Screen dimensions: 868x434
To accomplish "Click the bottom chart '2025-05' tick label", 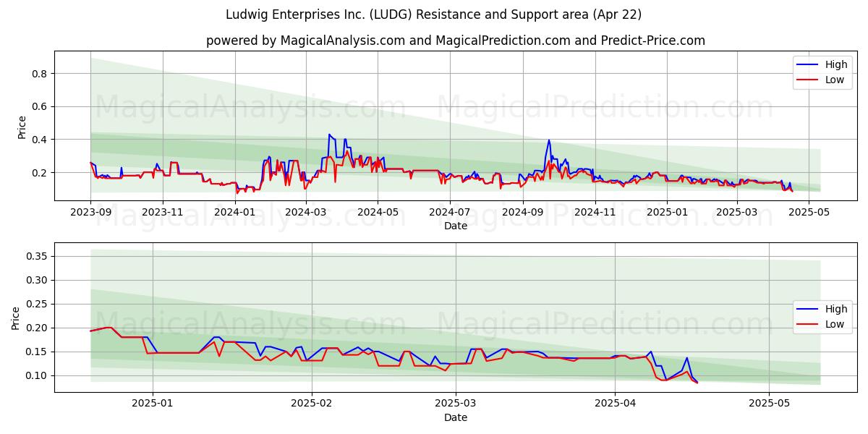I will [770, 404].
